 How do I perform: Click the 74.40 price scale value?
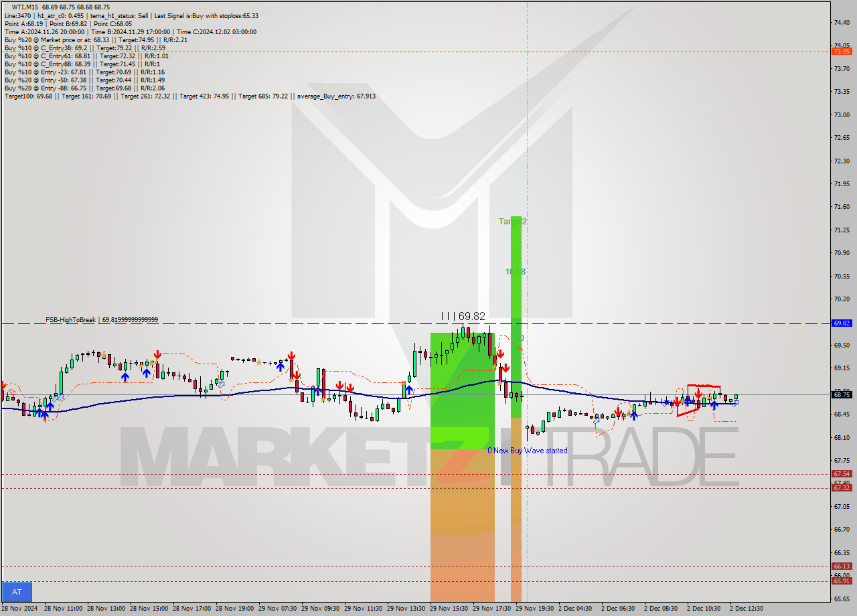[x=841, y=22]
